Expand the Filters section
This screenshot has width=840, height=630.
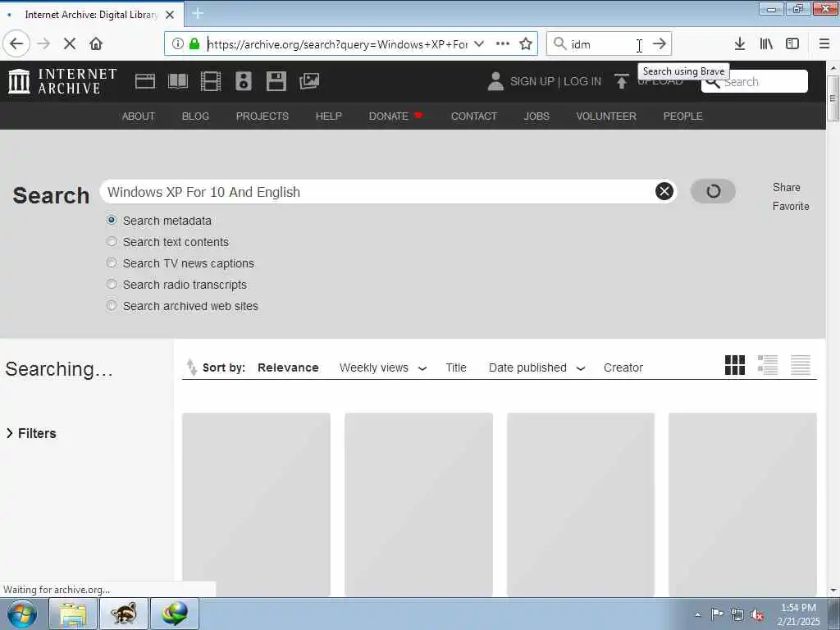(31, 433)
